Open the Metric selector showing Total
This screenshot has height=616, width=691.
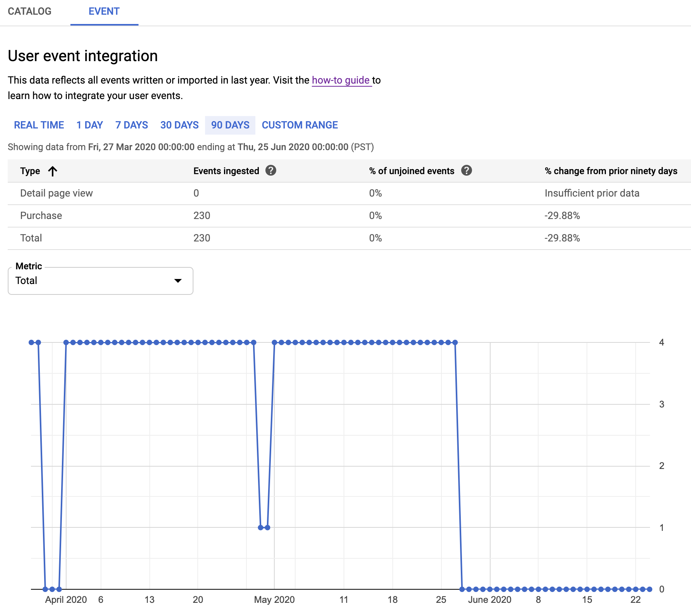[100, 281]
